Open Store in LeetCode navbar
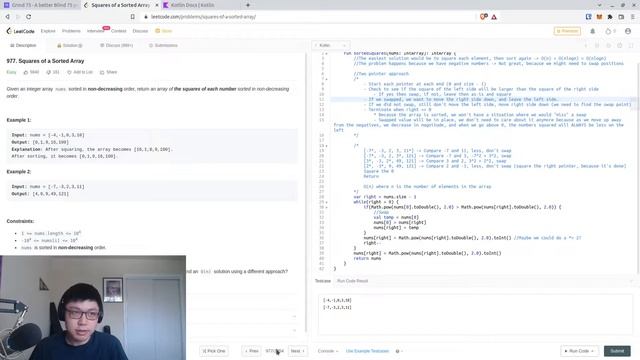Image resolution: width=640 pixels, height=360 pixels. 164,31
